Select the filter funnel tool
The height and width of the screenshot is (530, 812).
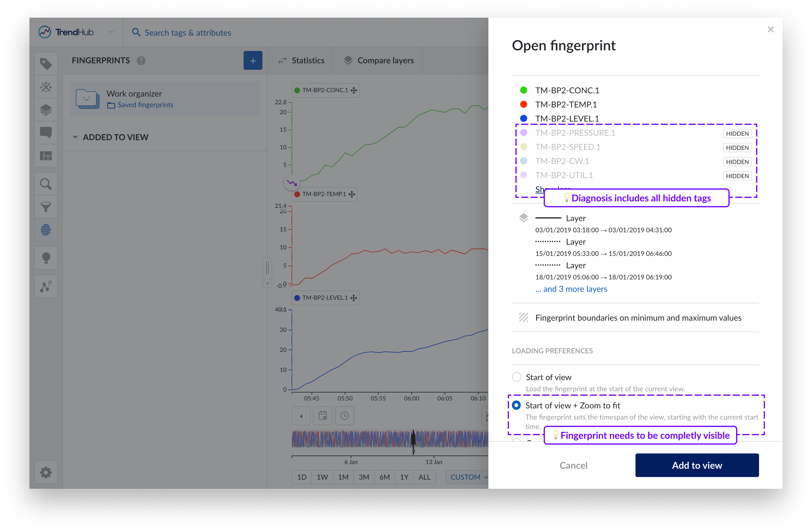46,207
